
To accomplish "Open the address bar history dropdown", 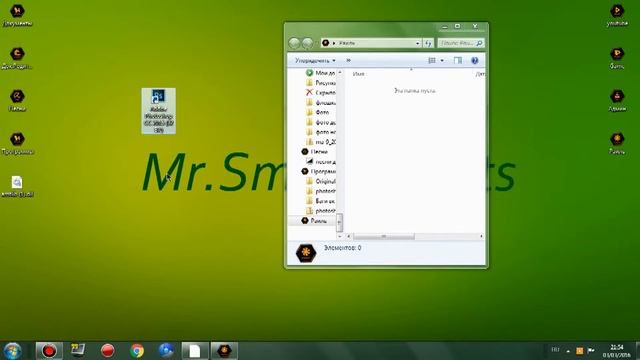I will [418, 43].
